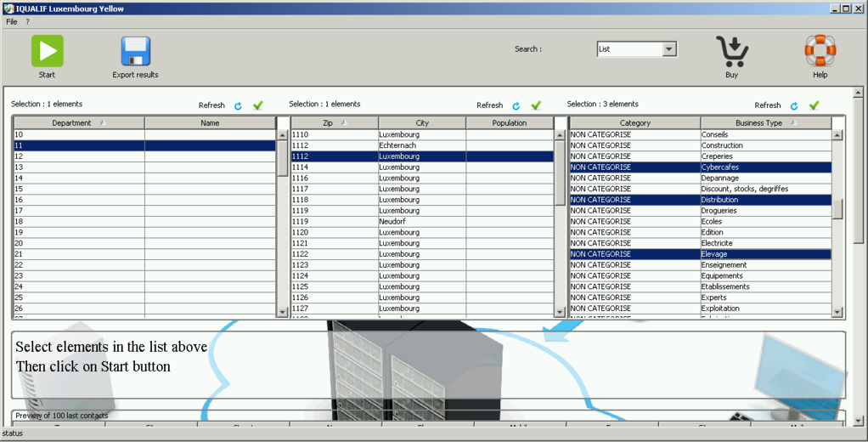Image resolution: width=868 pixels, height=442 pixels.
Task: Open the Help lifebuoy icon
Action: click(x=820, y=51)
